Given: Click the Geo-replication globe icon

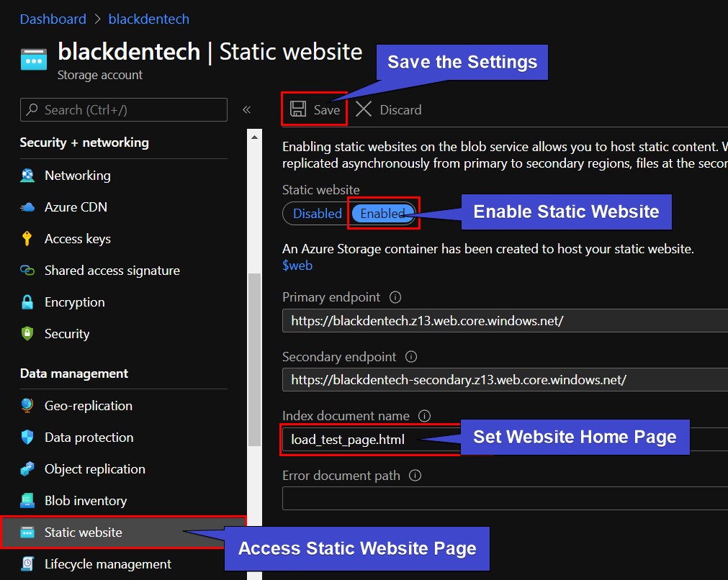Looking at the screenshot, I should pos(27,406).
